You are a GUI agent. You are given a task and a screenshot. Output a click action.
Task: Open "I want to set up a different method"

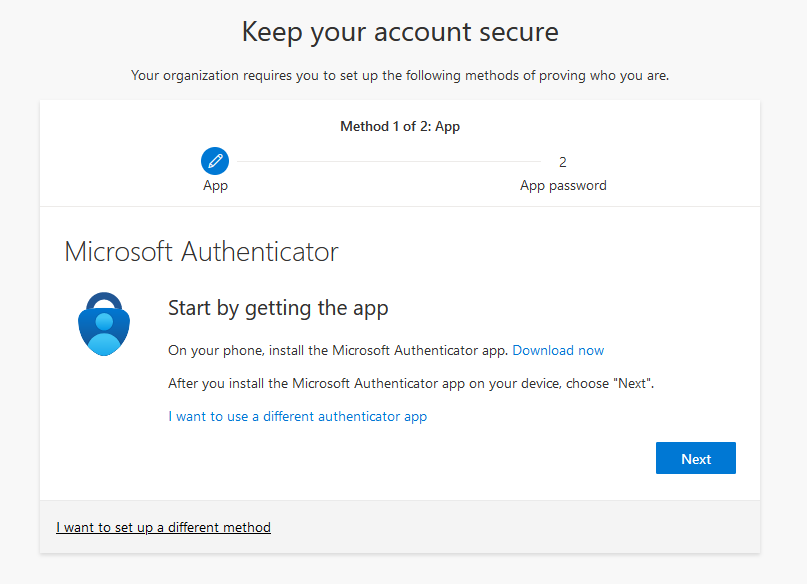(x=163, y=527)
